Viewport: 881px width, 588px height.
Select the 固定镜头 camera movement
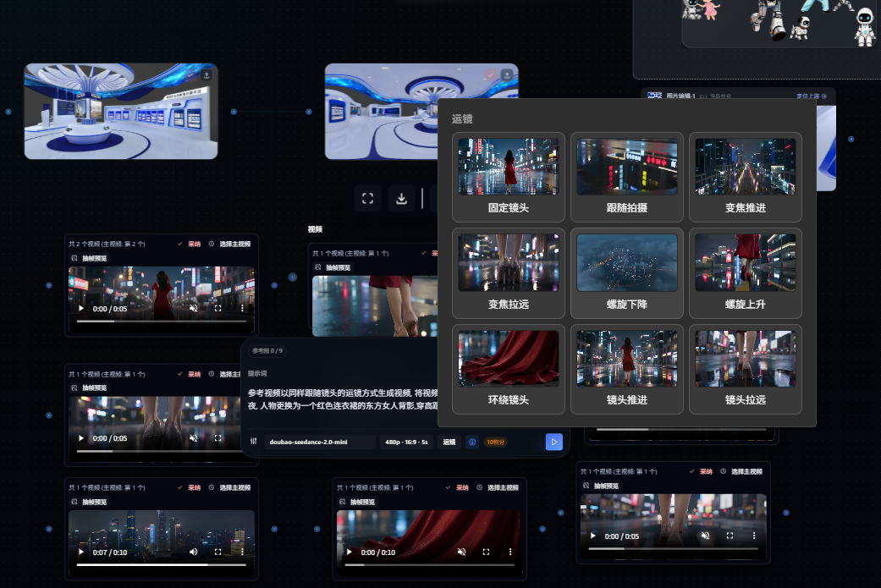click(x=509, y=177)
